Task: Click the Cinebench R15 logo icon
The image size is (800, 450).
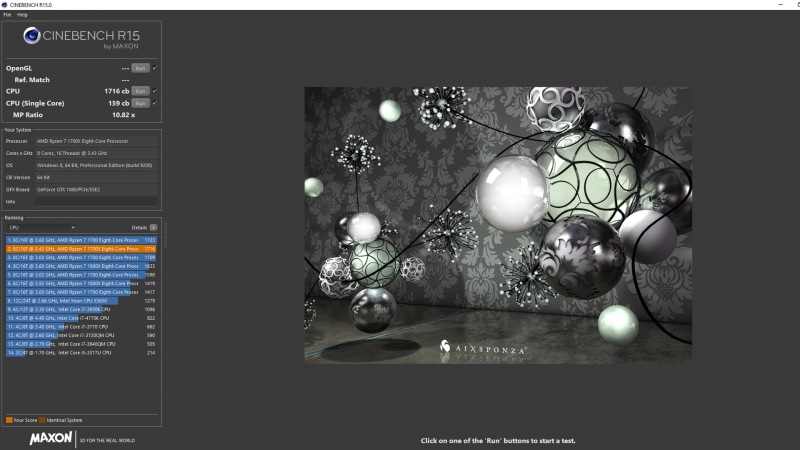Action: tap(30, 37)
